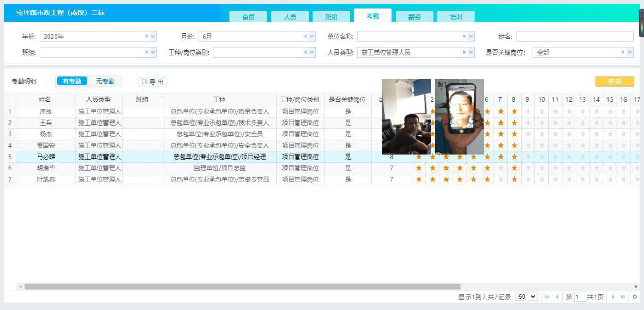The width and height of the screenshot is (644, 310).
Task: Go to first page icon
Action: [x=547, y=297]
